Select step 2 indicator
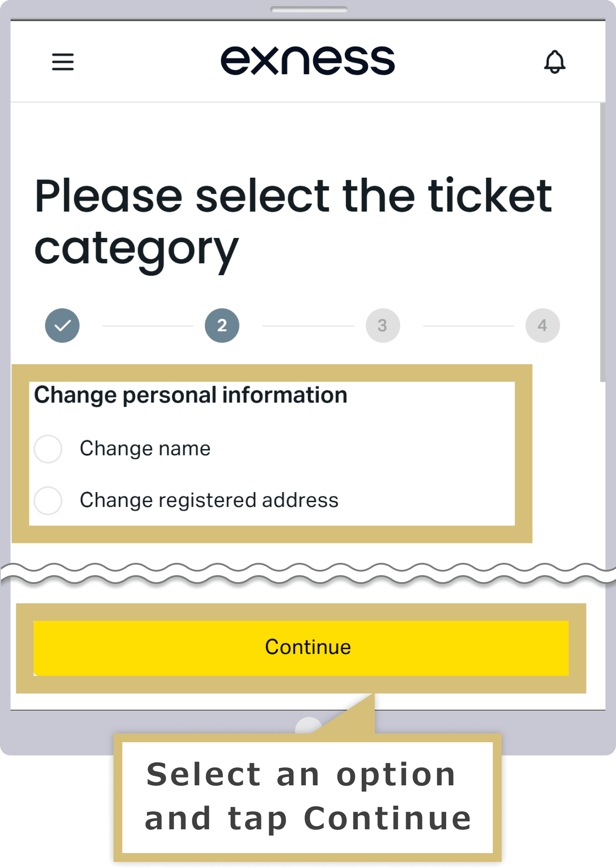The width and height of the screenshot is (616, 868). point(222,325)
